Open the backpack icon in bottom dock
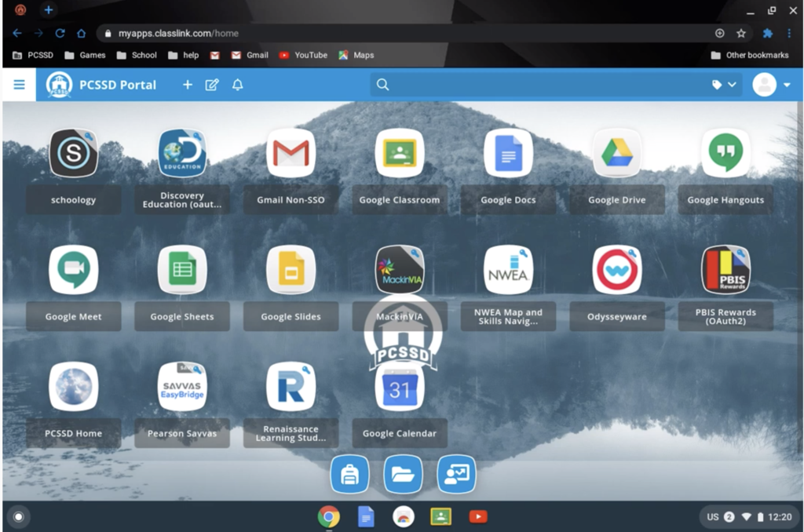 [349, 474]
